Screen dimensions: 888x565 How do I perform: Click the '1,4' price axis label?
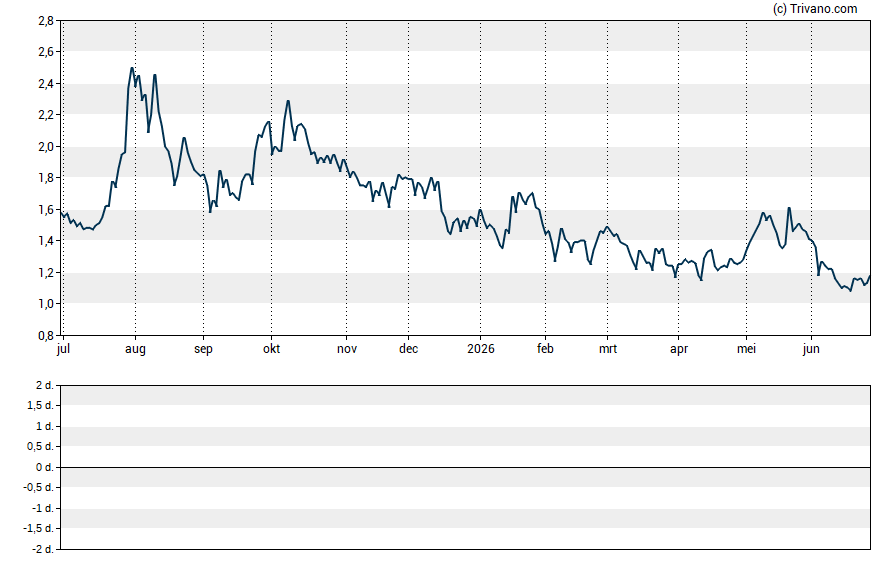(x=46, y=241)
